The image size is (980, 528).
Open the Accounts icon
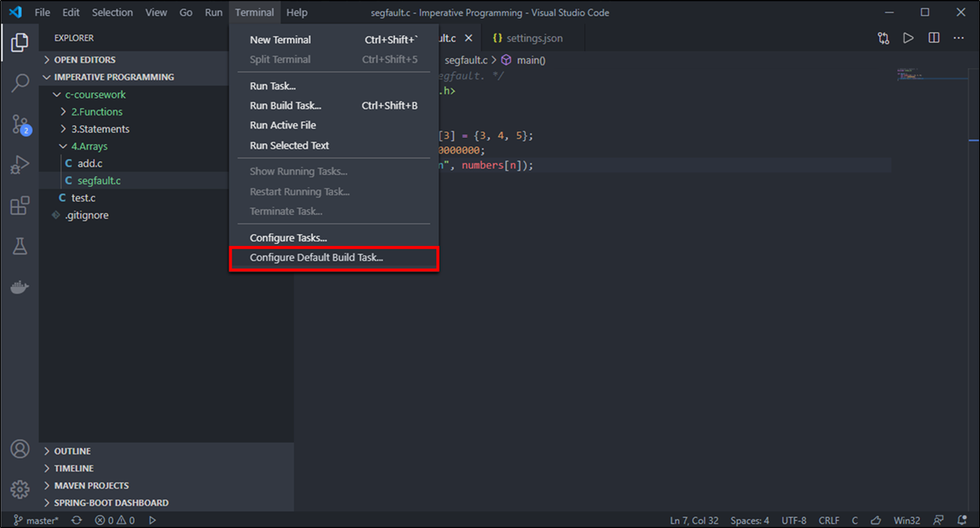20,449
